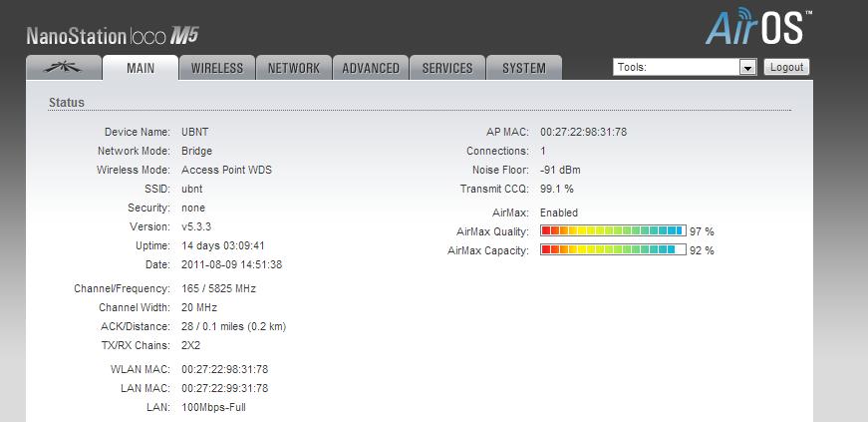Select the ADVANCED tab
Screen dimensions: 868x422
pyautogui.click(x=371, y=68)
